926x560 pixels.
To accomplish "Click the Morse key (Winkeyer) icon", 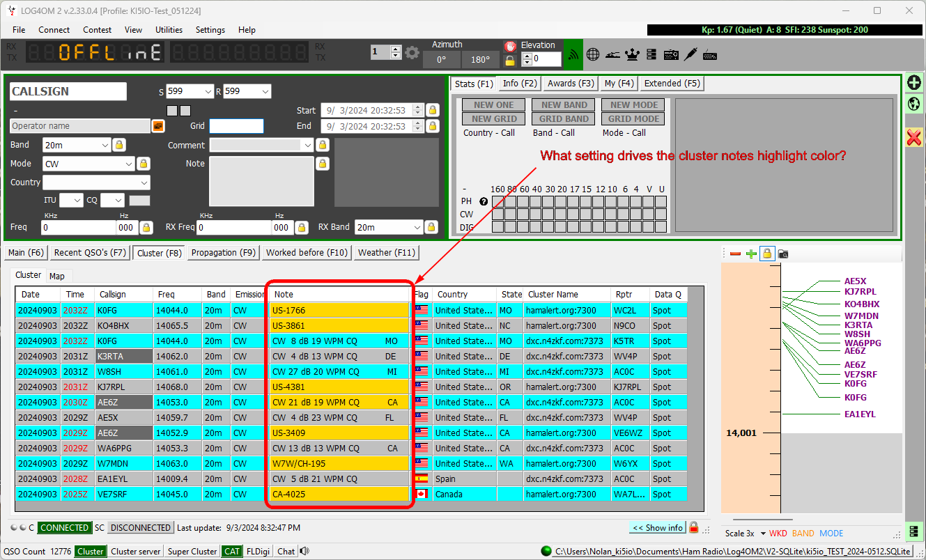I will (x=612, y=54).
